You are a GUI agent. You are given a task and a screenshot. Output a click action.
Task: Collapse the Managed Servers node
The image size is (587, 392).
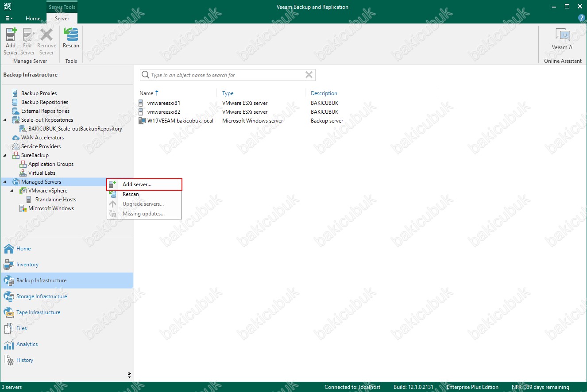tap(5, 182)
